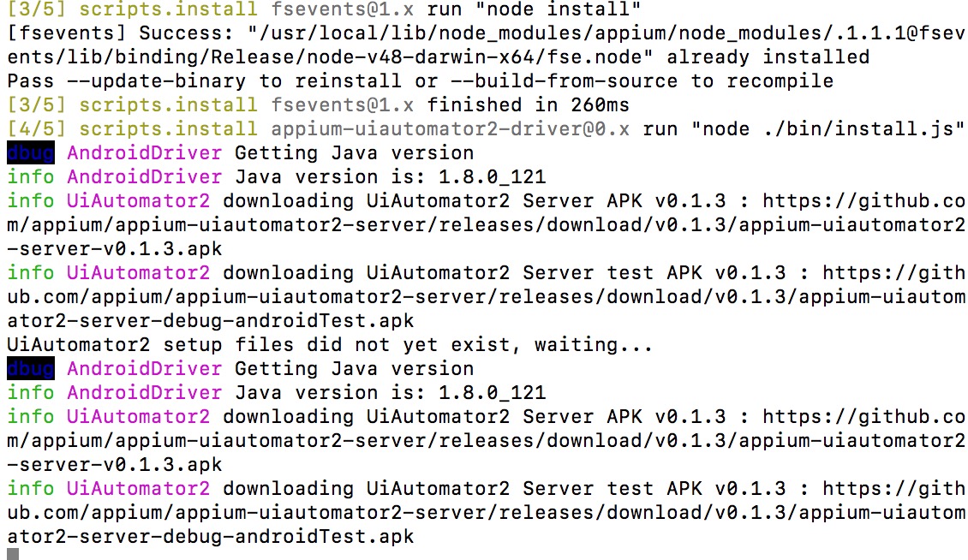The width and height of the screenshot is (968, 560).
Task: Click the "appium-uiautomator2-driver@0.x" package name
Action: tap(451, 129)
